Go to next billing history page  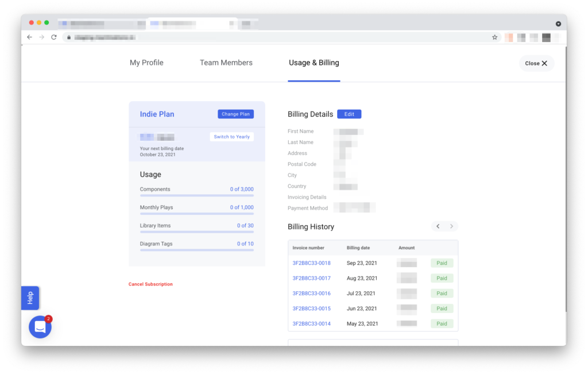click(x=451, y=226)
